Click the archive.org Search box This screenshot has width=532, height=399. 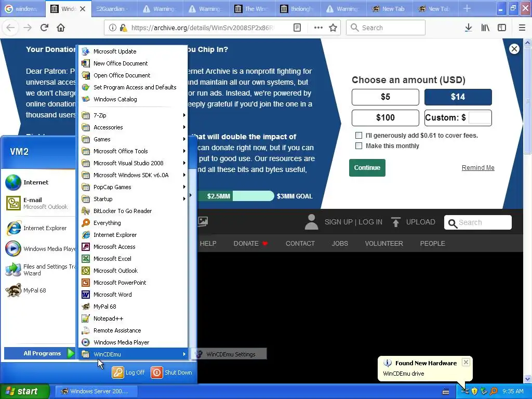(478, 222)
